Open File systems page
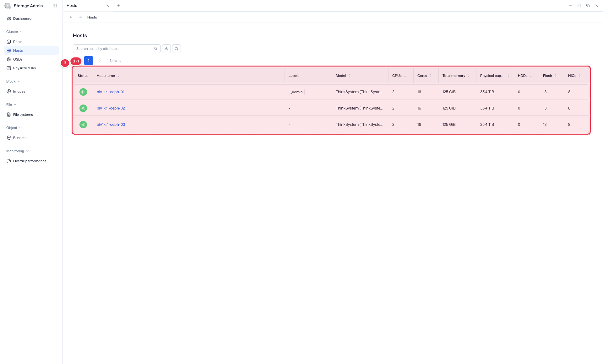The image size is (603, 364). click(x=31, y=115)
